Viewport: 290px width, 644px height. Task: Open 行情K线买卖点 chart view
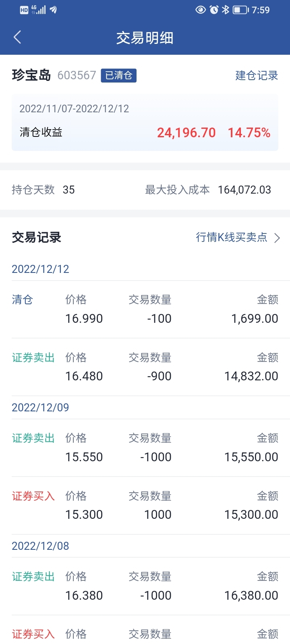[232, 237]
